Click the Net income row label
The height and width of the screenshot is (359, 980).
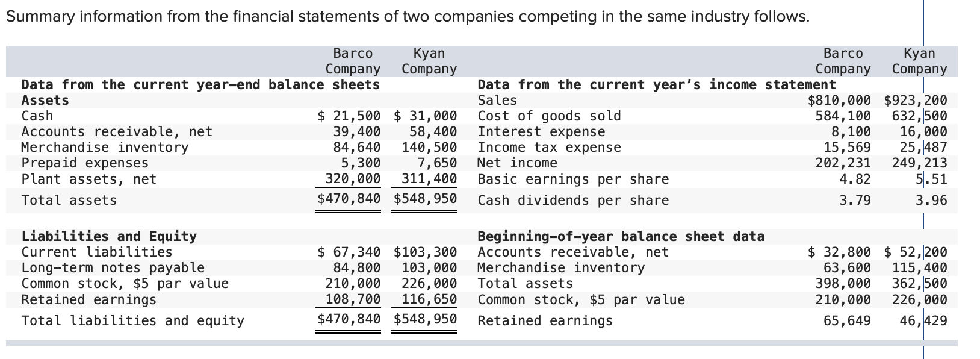(517, 163)
